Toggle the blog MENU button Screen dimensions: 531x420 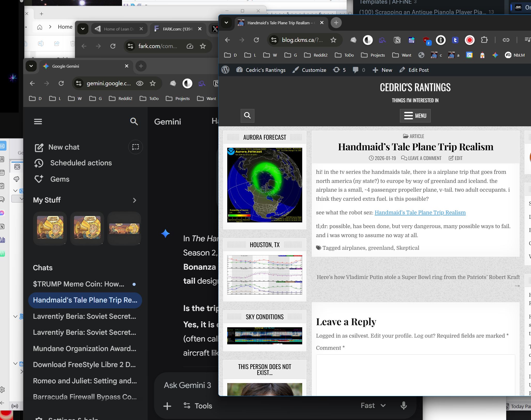[415, 115]
